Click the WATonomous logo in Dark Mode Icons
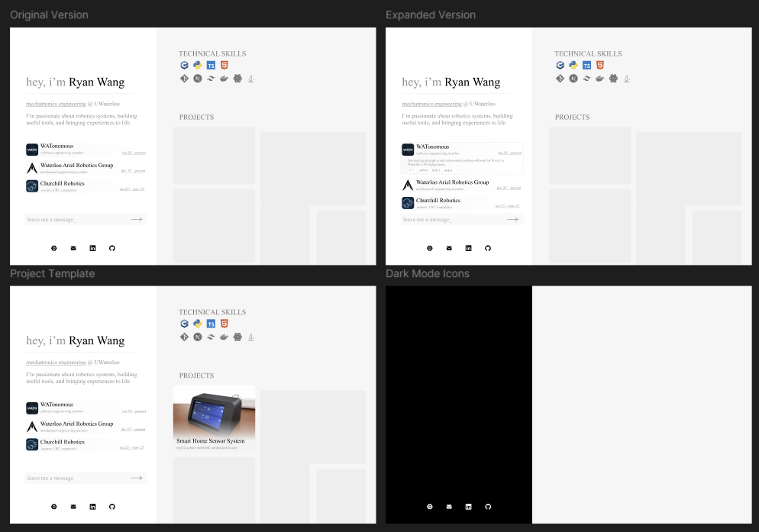 [407, 406]
